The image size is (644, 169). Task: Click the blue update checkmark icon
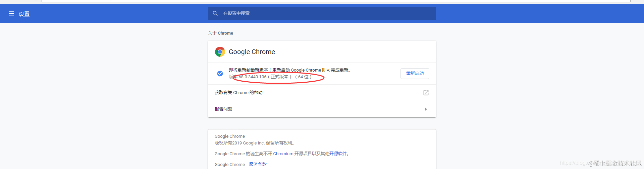[220, 74]
